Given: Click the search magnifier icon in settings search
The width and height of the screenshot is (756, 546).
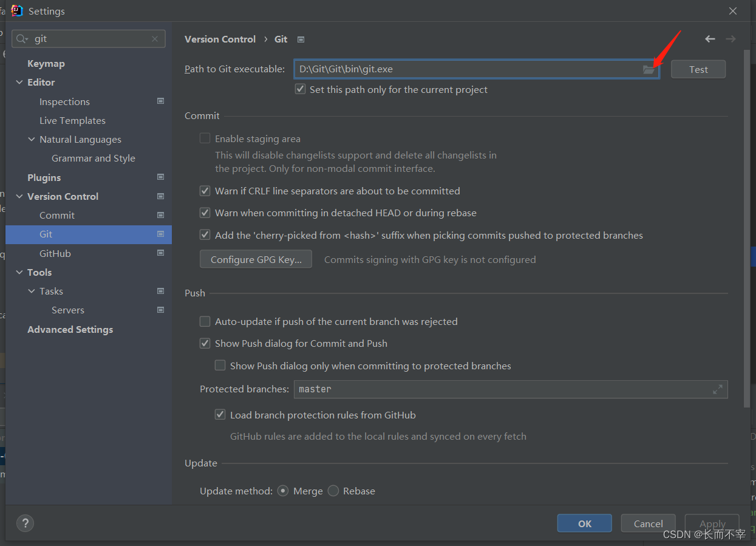Looking at the screenshot, I should pos(22,39).
